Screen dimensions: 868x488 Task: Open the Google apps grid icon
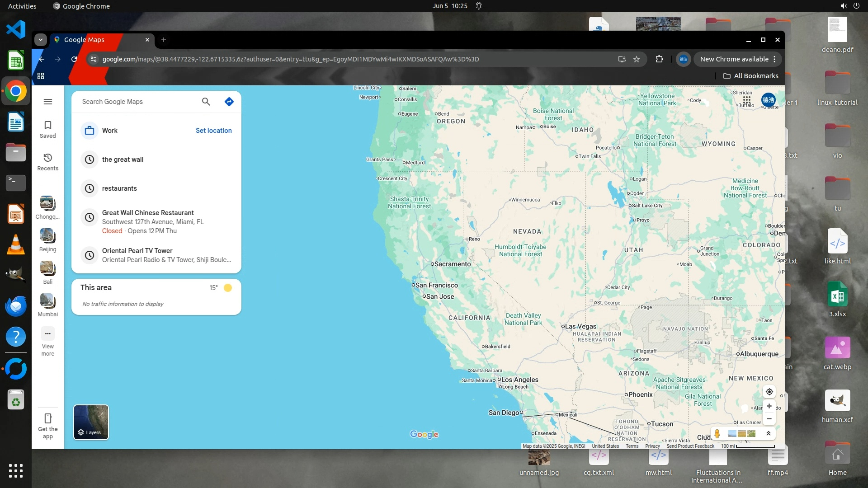coord(746,99)
